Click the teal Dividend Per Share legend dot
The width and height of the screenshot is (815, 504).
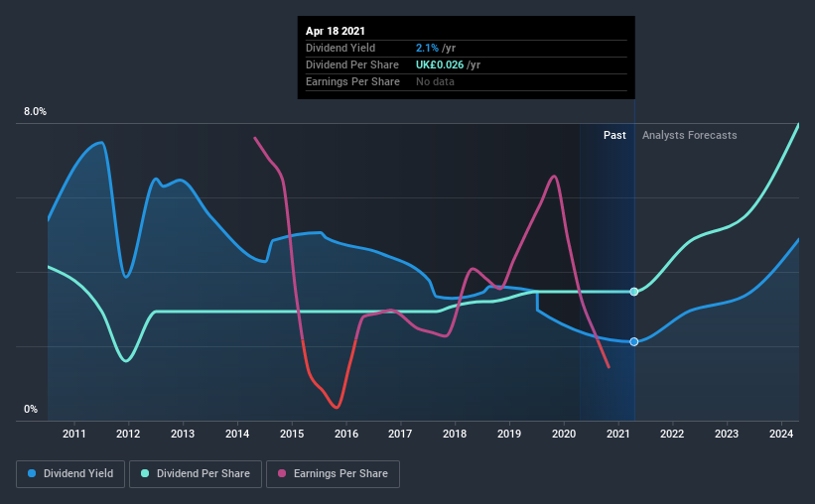point(145,473)
